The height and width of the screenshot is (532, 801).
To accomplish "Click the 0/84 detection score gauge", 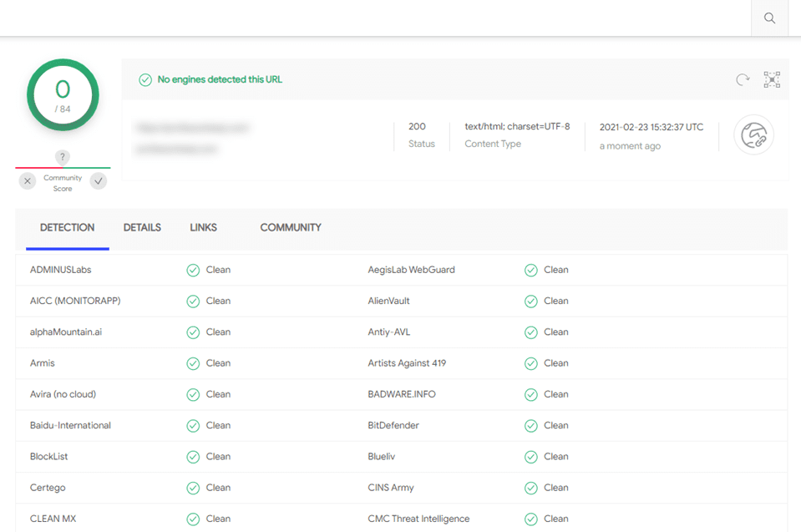I will 62,94.
